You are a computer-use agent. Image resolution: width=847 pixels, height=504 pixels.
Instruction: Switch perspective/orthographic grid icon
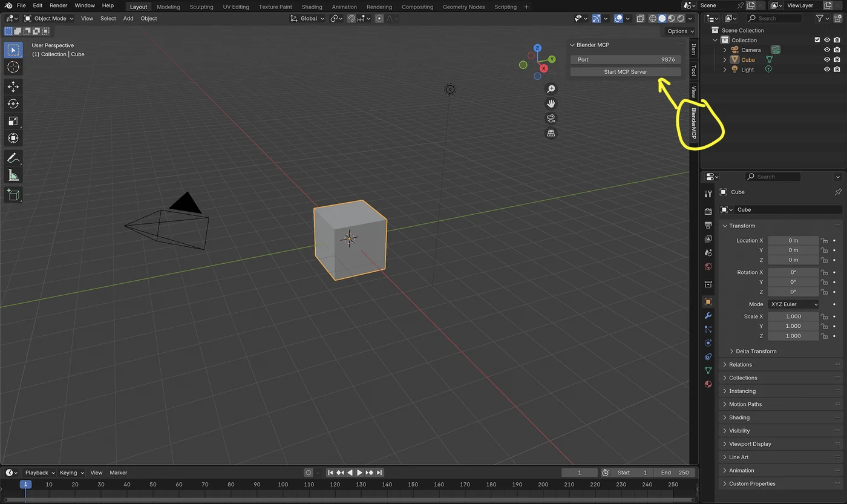[551, 133]
